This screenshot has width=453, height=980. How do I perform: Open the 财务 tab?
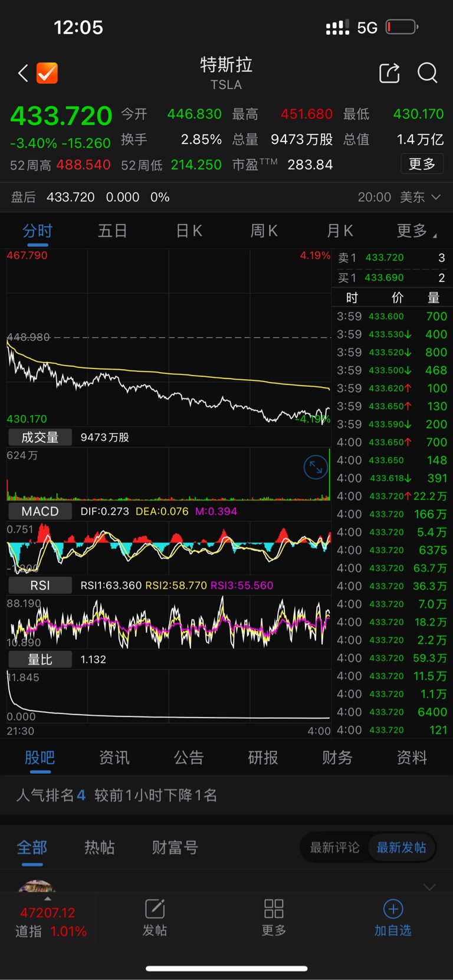(x=337, y=758)
